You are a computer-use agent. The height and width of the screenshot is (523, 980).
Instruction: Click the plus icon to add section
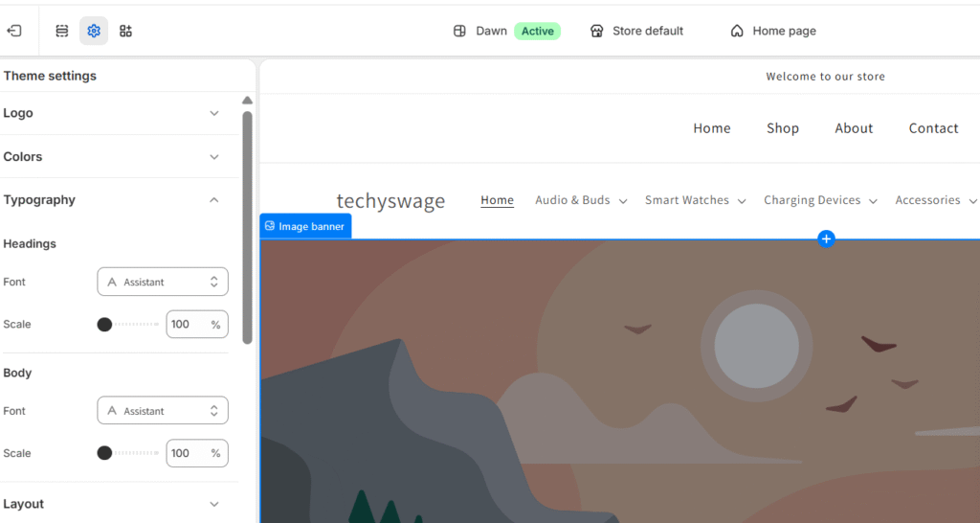(826, 239)
